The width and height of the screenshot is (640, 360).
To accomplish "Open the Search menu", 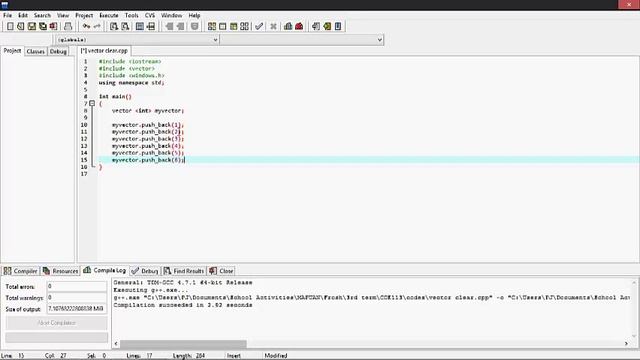I will (42, 15).
